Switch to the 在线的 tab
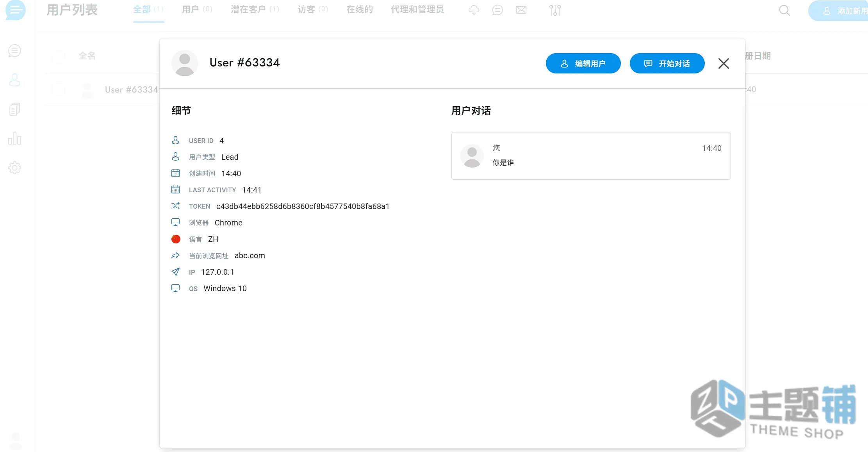The width and height of the screenshot is (868, 452). [360, 9]
